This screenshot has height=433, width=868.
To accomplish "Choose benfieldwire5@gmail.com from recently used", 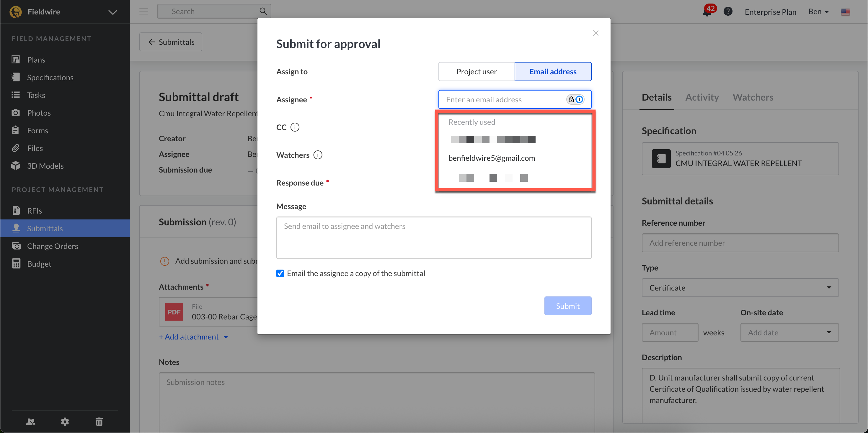I will pos(492,158).
